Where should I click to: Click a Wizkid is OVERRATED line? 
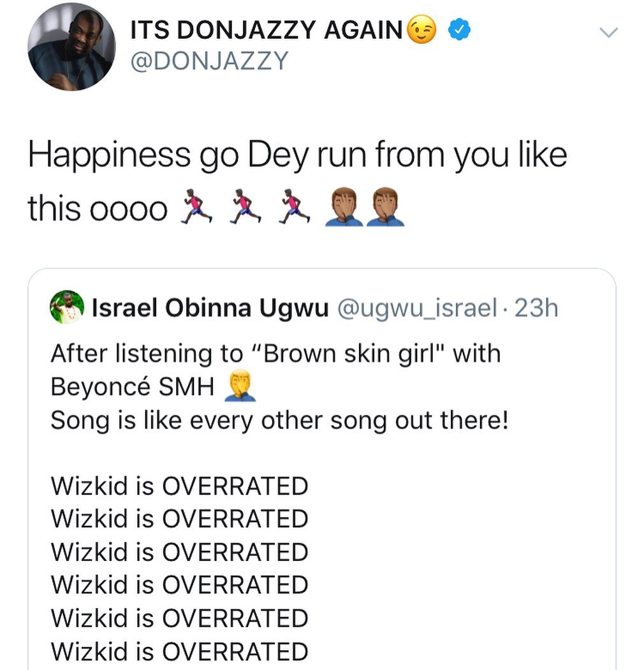[179, 486]
